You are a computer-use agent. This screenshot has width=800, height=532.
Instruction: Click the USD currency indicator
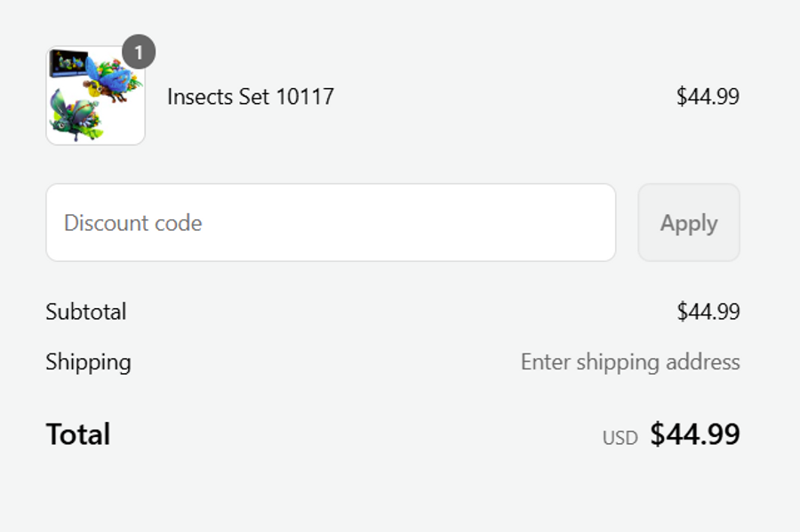pos(620,438)
